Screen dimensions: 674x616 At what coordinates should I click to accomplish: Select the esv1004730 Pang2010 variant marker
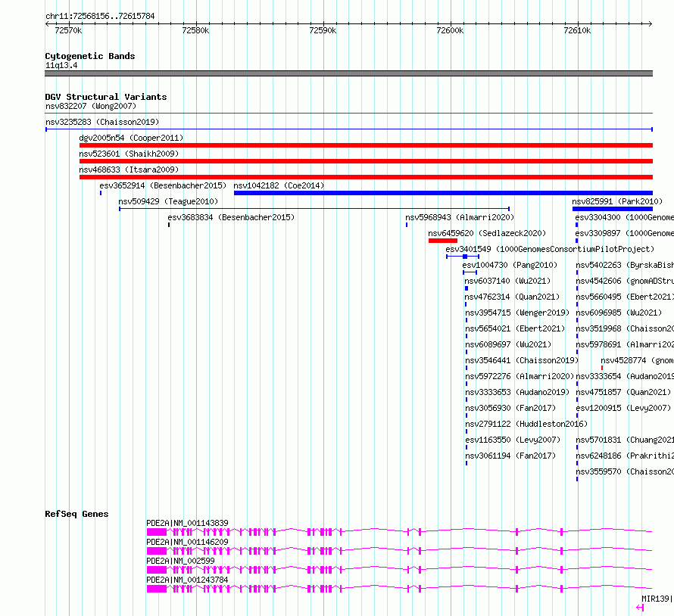pos(470,272)
